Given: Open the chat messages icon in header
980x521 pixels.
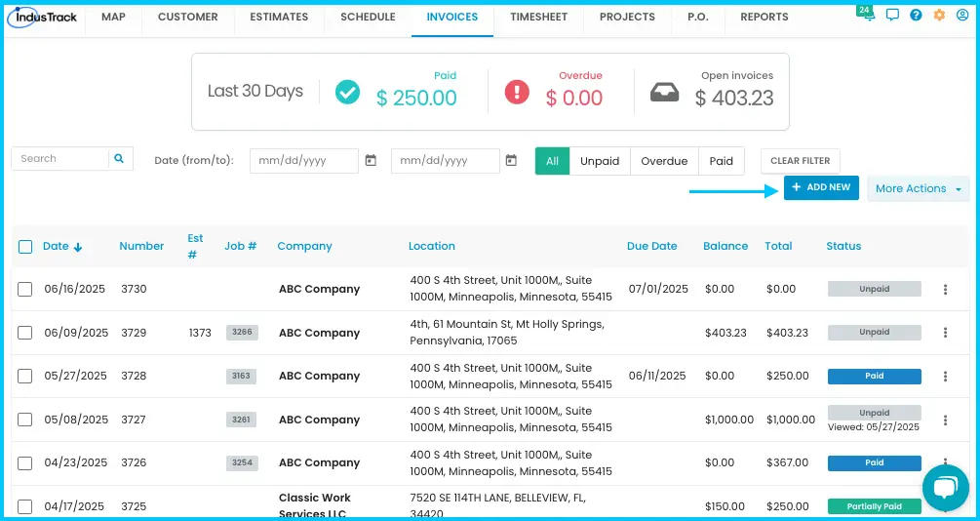Looking at the screenshot, I should pyautogui.click(x=892, y=15).
